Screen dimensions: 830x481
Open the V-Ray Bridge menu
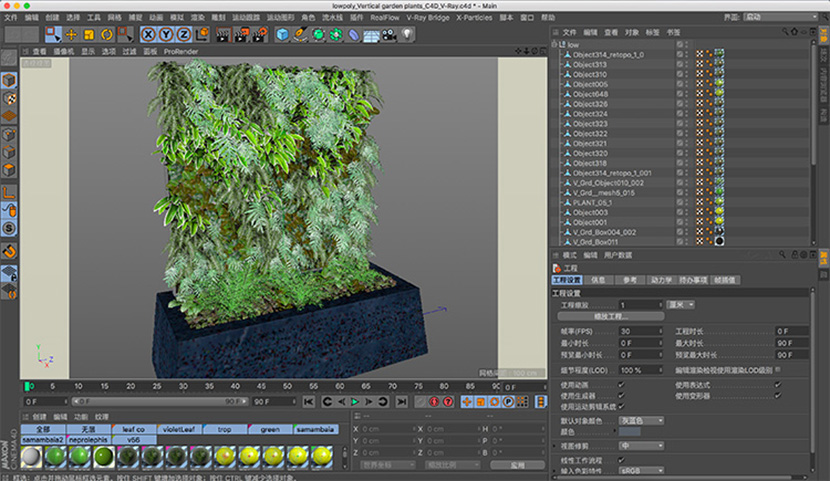(x=428, y=17)
